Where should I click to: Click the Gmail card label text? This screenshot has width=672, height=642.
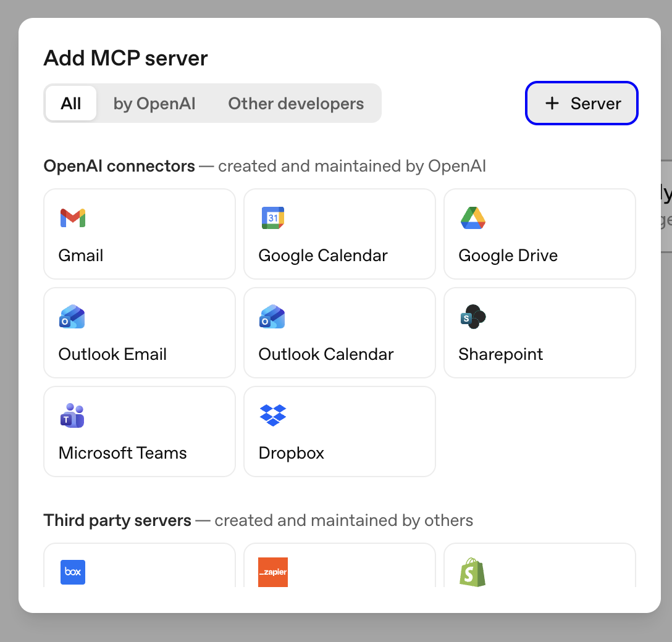pyautogui.click(x=81, y=255)
